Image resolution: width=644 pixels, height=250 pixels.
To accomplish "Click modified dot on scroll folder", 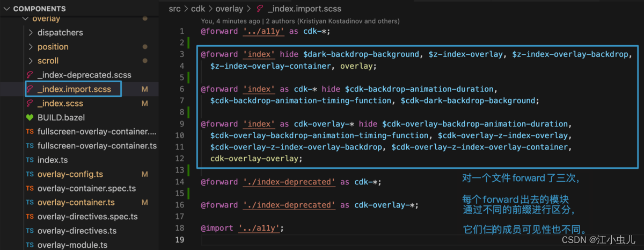I will (x=145, y=61).
